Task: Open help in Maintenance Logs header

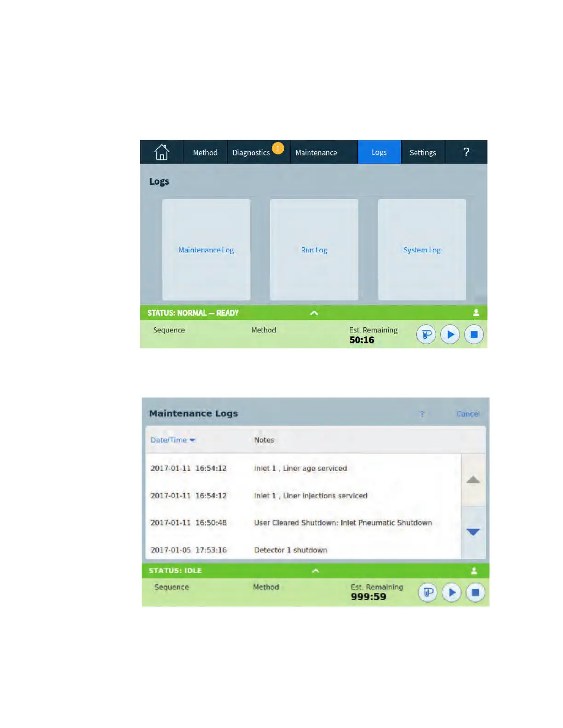Action: [422, 414]
